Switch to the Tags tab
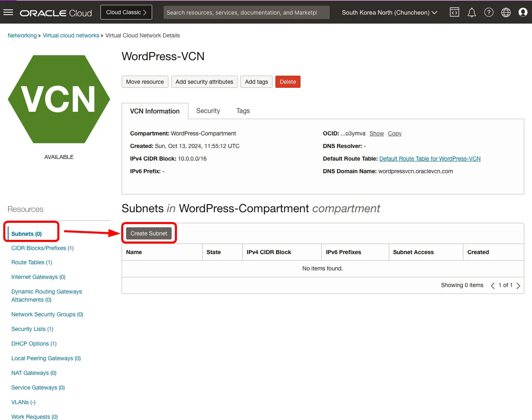 click(x=243, y=111)
